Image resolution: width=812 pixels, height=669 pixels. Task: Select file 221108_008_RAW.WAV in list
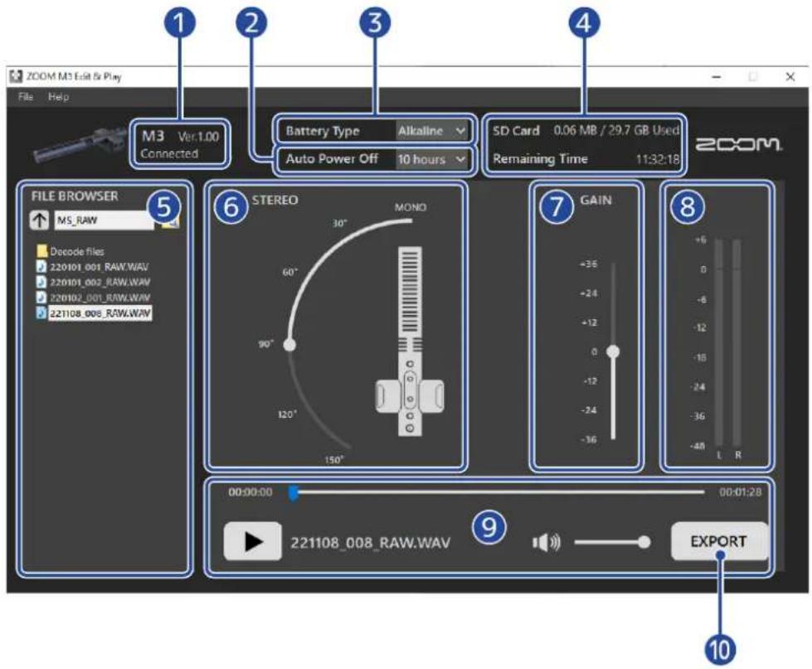point(94,313)
